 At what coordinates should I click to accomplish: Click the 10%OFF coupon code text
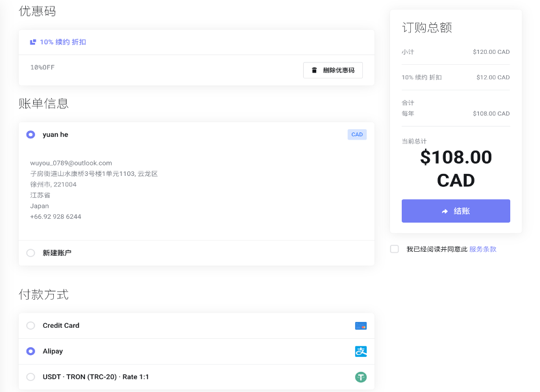point(42,67)
